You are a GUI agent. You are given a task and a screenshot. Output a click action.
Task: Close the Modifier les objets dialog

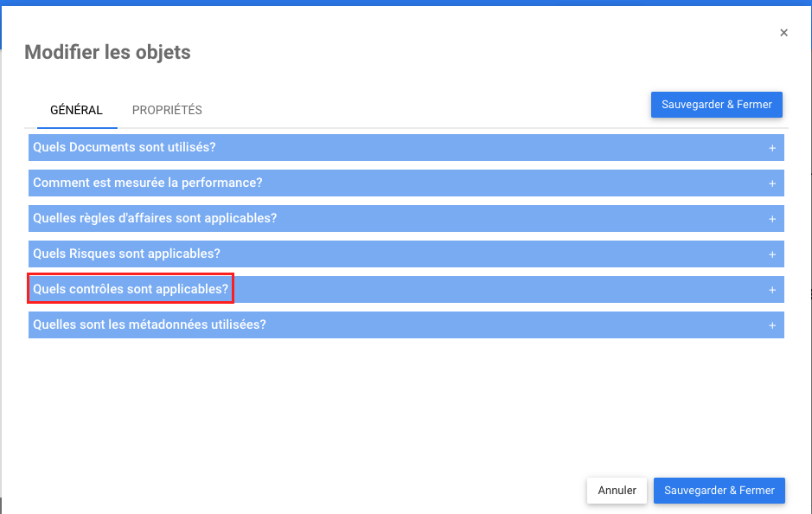[x=783, y=33]
